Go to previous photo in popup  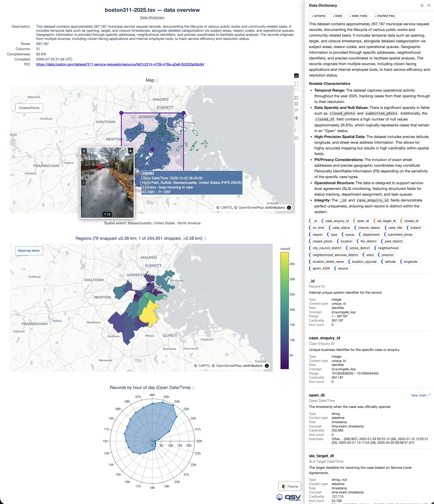84,182
